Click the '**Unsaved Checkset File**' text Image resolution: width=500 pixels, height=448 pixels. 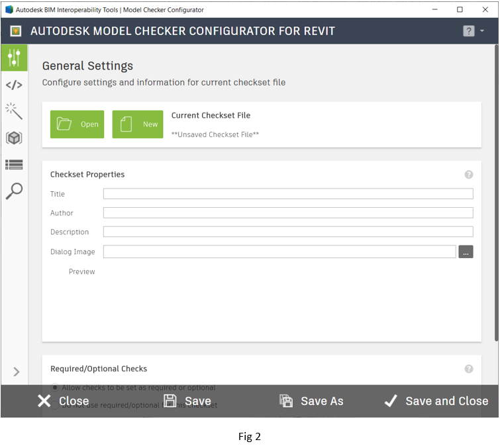pyautogui.click(x=215, y=134)
